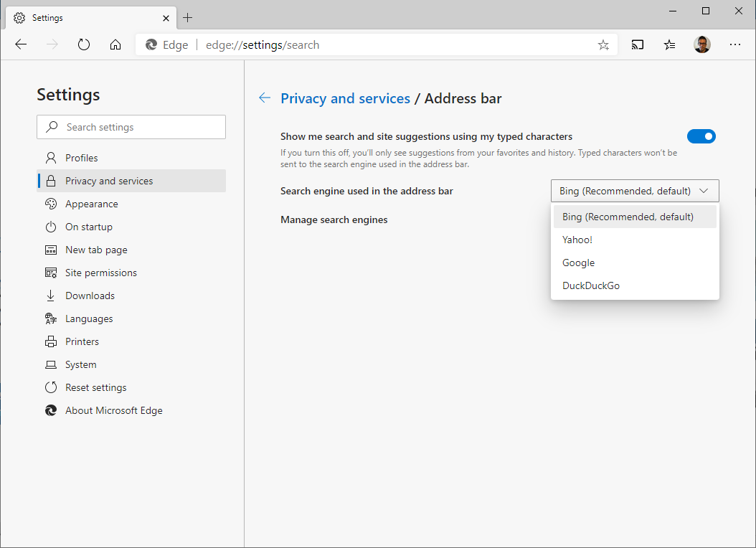The height and width of the screenshot is (548, 756).
Task: Add this page to favorites star
Action: point(603,44)
